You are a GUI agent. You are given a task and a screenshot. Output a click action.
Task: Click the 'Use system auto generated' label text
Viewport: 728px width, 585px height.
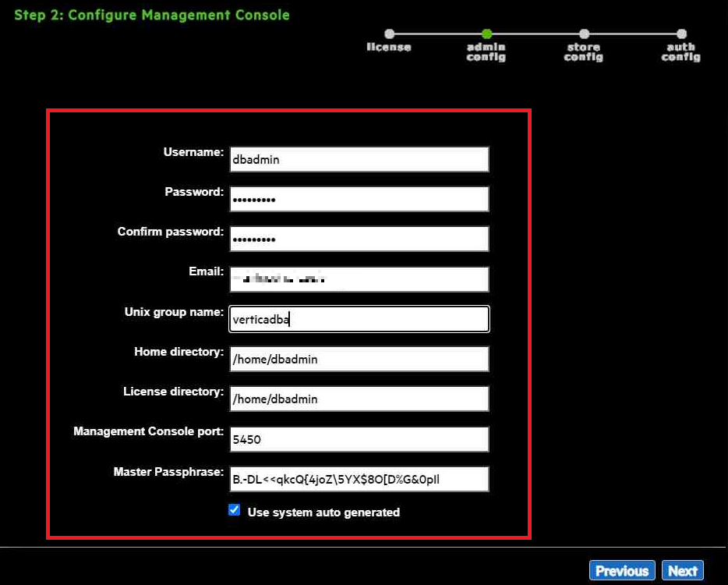click(x=323, y=512)
